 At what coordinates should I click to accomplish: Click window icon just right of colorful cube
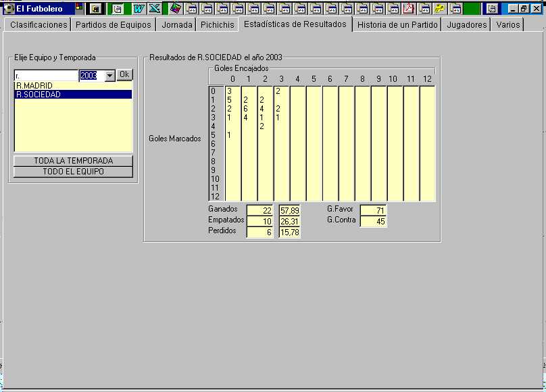click(x=191, y=8)
